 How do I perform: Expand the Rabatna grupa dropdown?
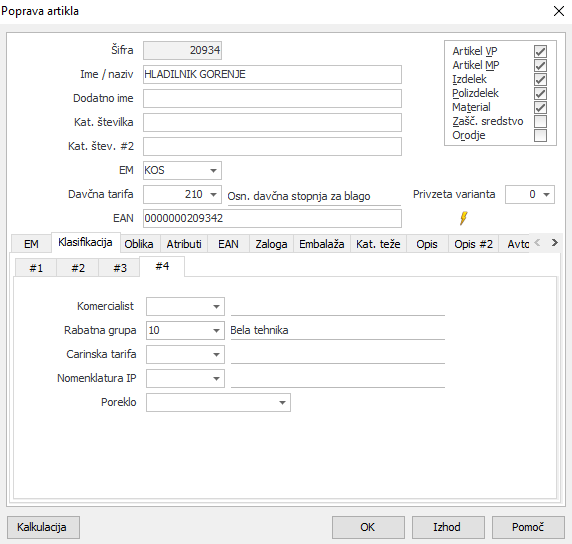216,331
